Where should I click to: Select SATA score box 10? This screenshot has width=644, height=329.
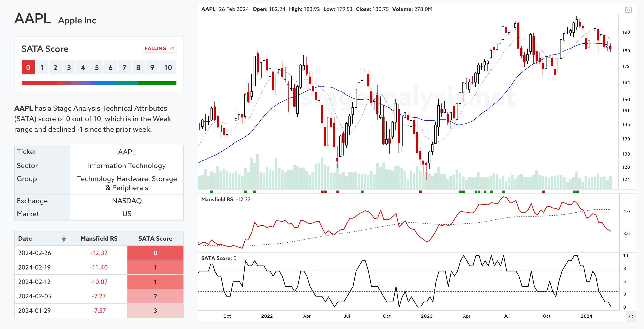[x=168, y=67]
